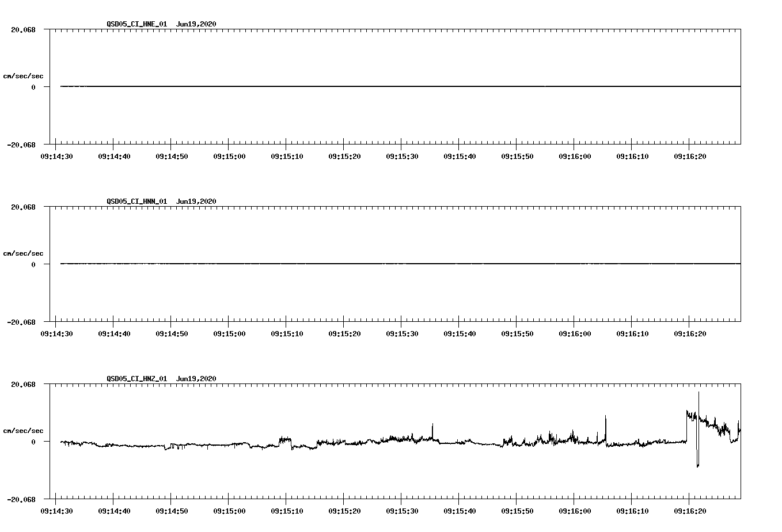
Task: Click the 09:16:20 time label under HNE plot
Action: (x=690, y=157)
